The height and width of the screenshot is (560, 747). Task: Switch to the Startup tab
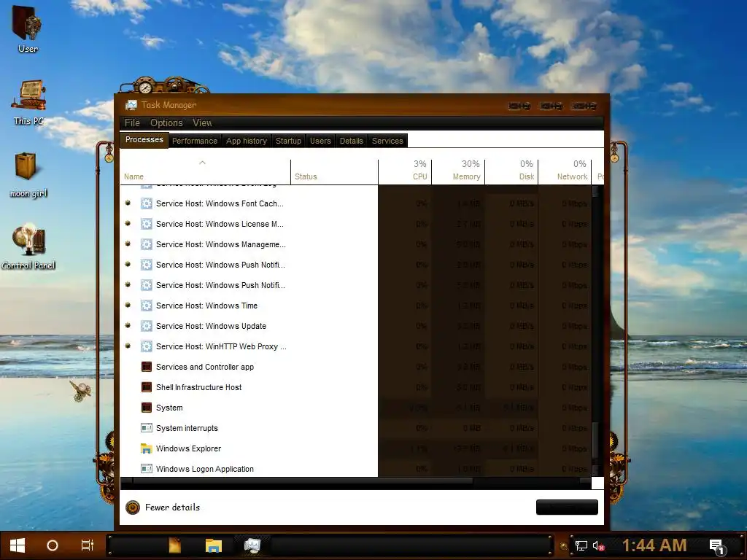click(288, 141)
